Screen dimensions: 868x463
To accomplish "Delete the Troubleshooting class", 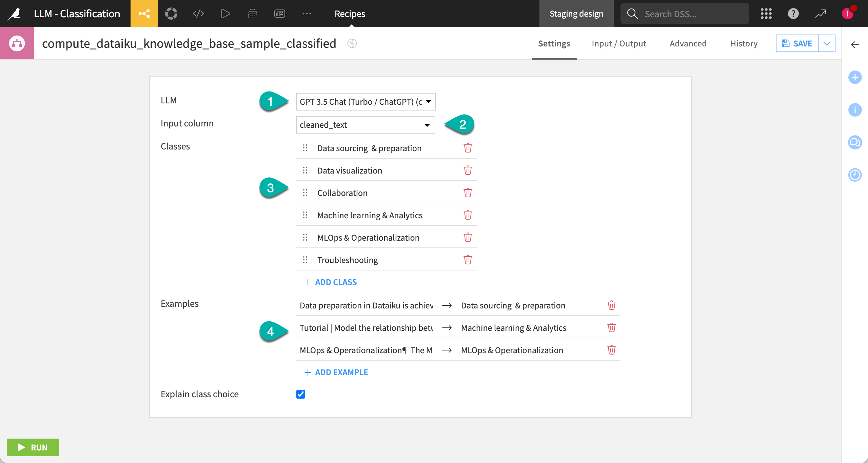I will [x=468, y=260].
